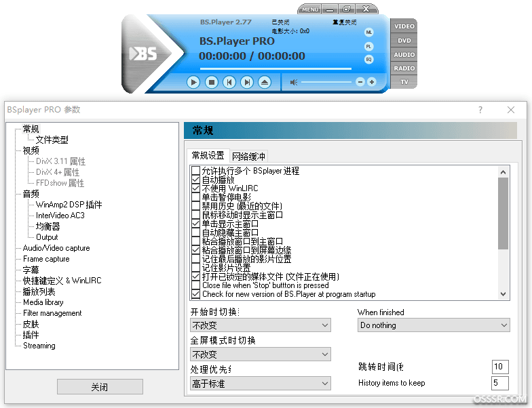Toggle 自动播放 checkbox
Viewport: 532px width, 408px height.
coord(195,179)
